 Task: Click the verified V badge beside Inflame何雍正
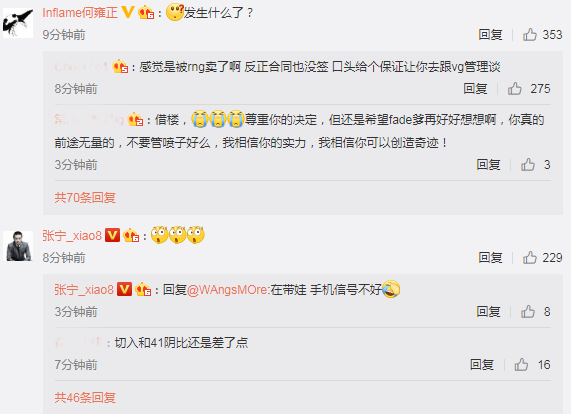tap(128, 12)
